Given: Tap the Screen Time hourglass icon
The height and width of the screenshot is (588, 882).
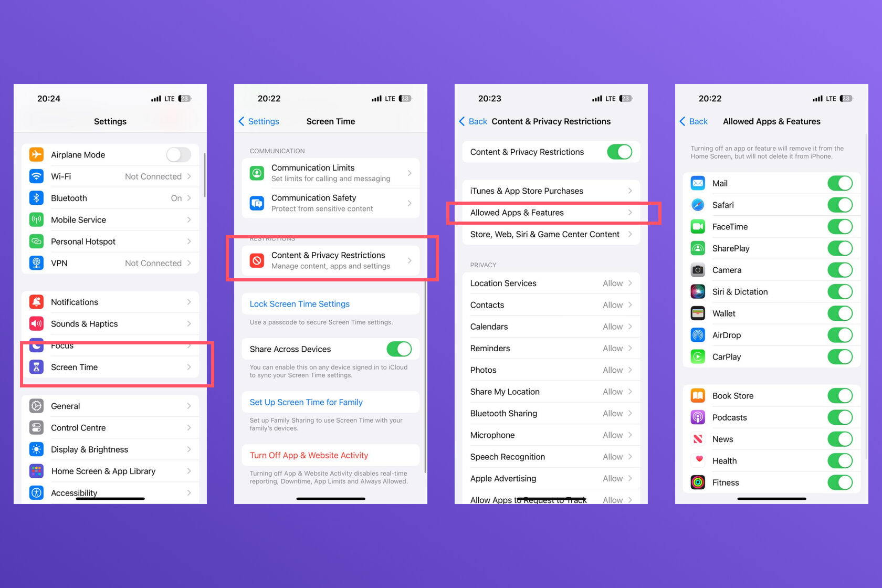Looking at the screenshot, I should pyautogui.click(x=36, y=367).
